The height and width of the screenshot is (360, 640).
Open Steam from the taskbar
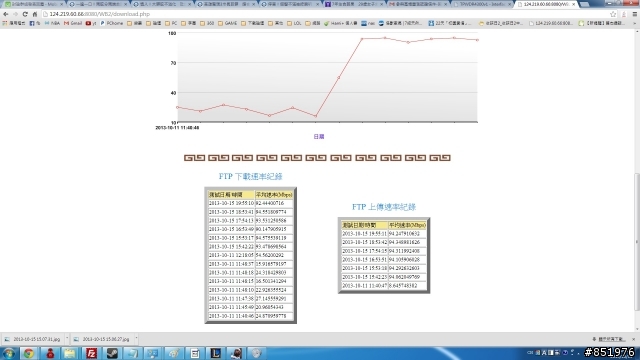[x=112, y=353]
